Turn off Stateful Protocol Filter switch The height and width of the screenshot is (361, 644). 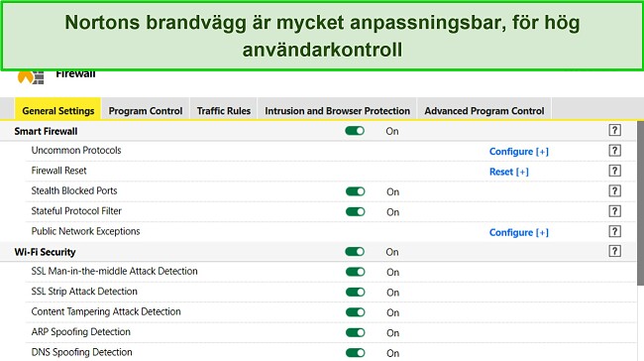point(356,212)
